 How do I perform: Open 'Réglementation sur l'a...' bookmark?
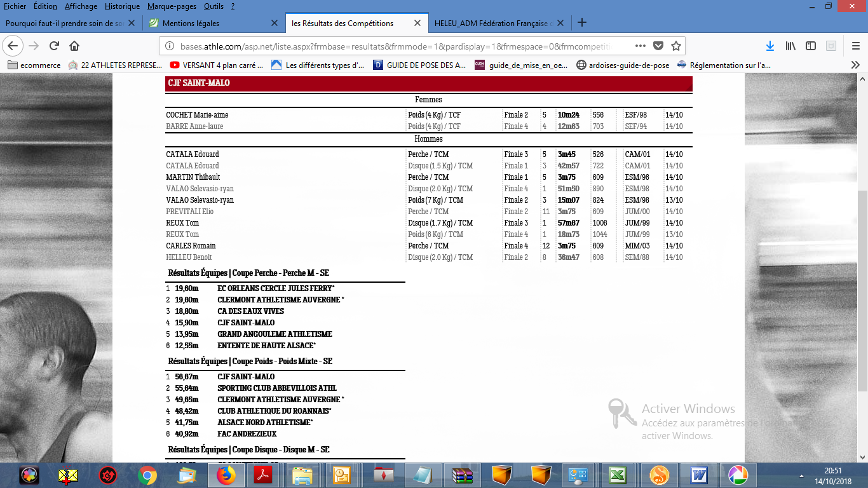(x=724, y=65)
